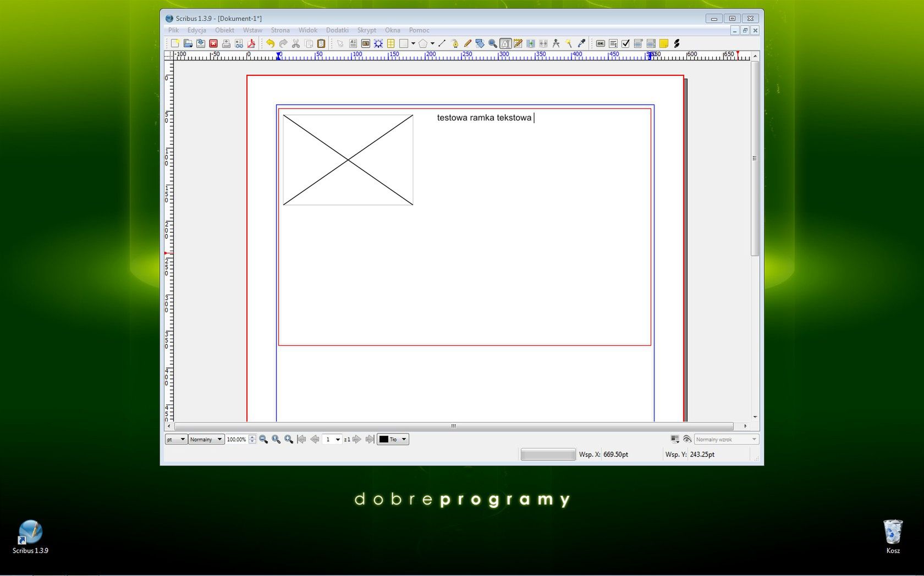Viewport: 924px width, 576px height.
Task: Insert a render frame tool
Action: (378, 43)
